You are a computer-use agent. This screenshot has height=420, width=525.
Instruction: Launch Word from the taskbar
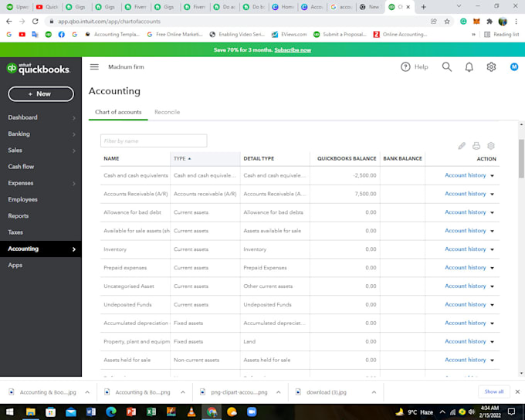pyautogui.click(x=91, y=412)
